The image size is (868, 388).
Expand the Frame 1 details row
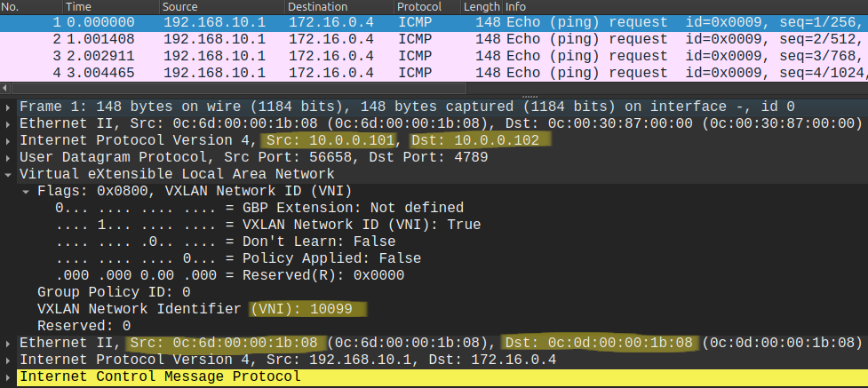(x=8, y=107)
